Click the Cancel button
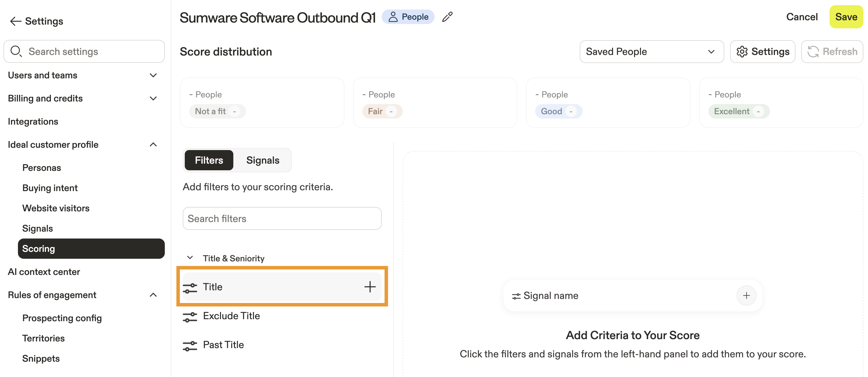Image resolution: width=868 pixels, height=377 pixels. coord(801,17)
